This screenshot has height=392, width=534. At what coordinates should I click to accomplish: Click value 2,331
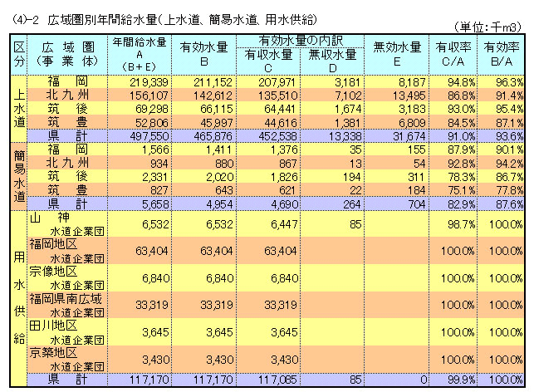[155, 177]
